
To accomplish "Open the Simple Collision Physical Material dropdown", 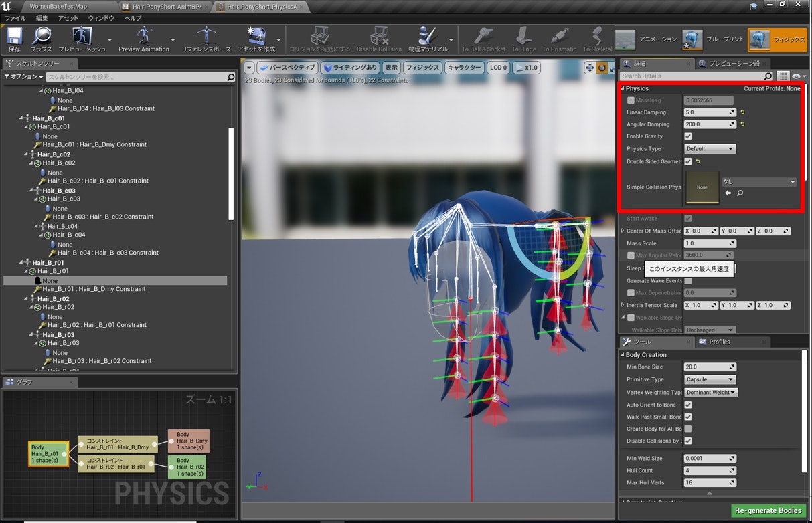I will coord(759,182).
